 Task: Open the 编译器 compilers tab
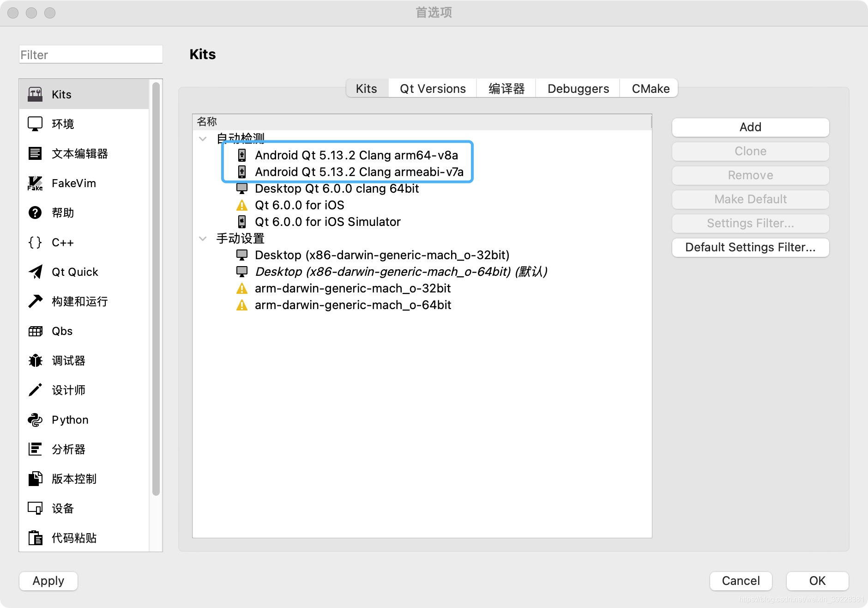tap(506, 88)
